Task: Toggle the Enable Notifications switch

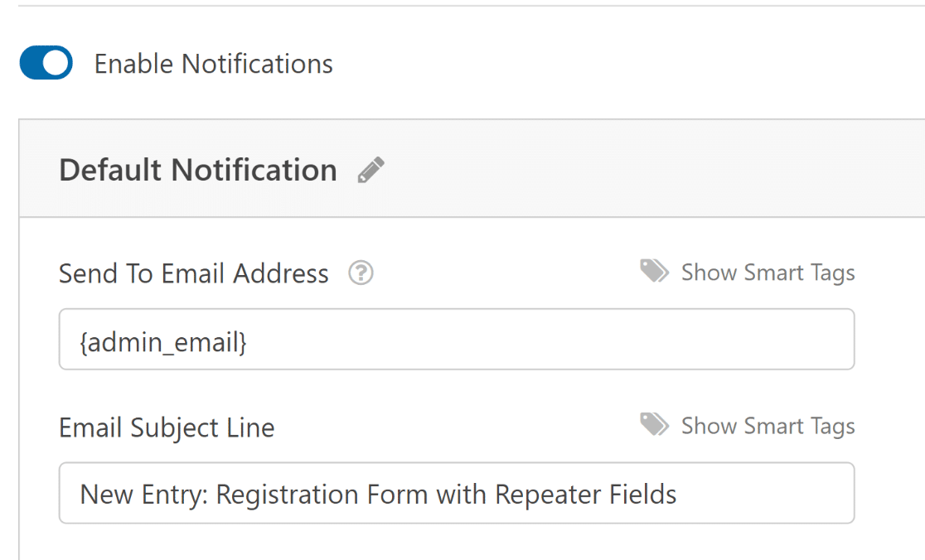Action: [46, 63]
